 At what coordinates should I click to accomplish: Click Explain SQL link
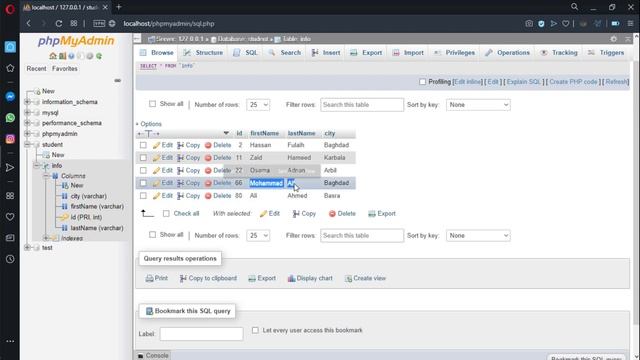pyautogui.click(x=524, y=82)
